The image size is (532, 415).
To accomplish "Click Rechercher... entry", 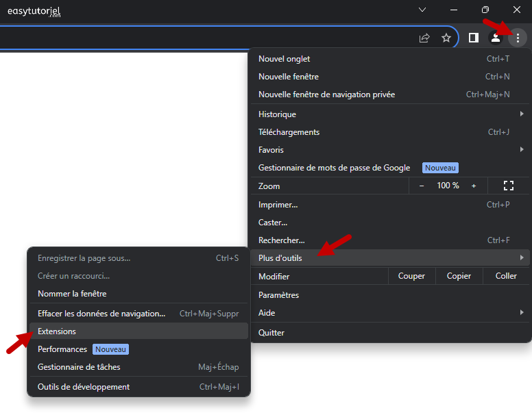I will (390, 240).
